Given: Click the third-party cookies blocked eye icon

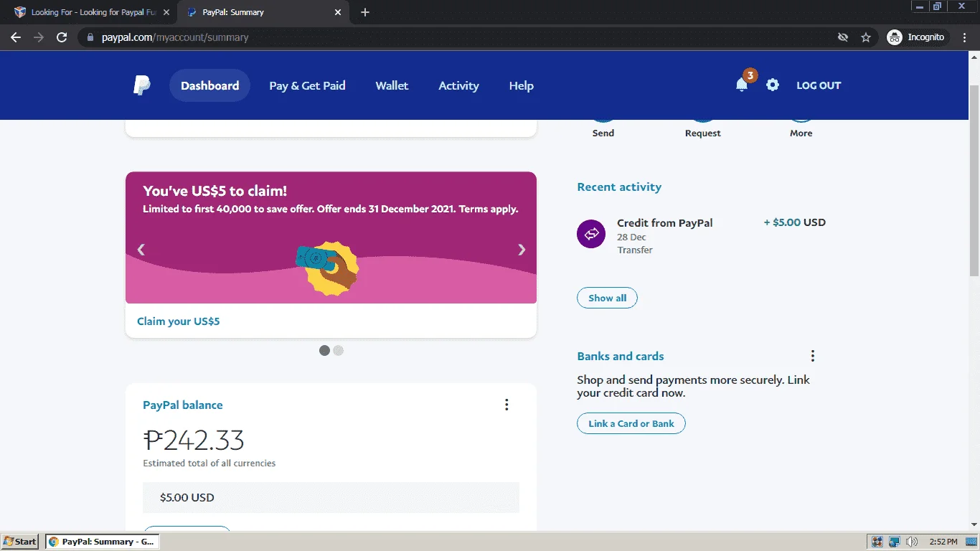Looking at the screenshot, I should (843, 37).
